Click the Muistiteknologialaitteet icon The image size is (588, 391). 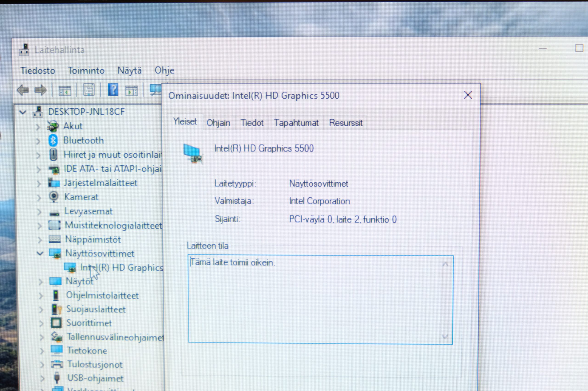(x=54, y=225)
